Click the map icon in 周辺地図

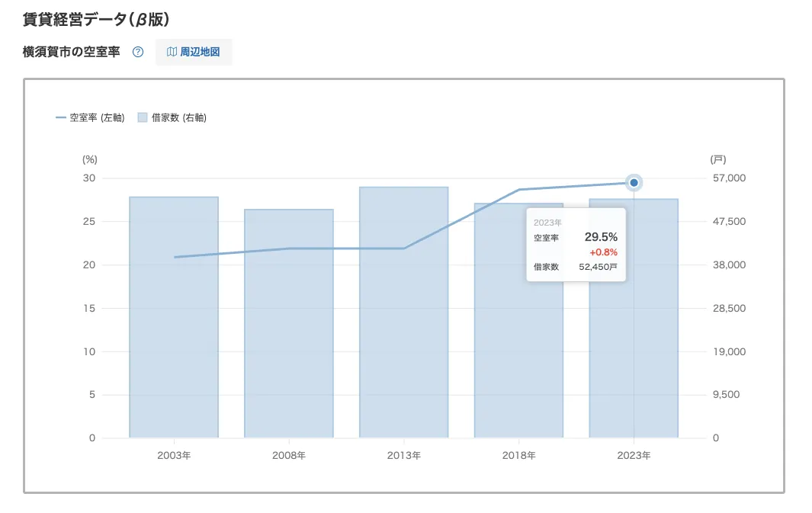coord(172,53)
